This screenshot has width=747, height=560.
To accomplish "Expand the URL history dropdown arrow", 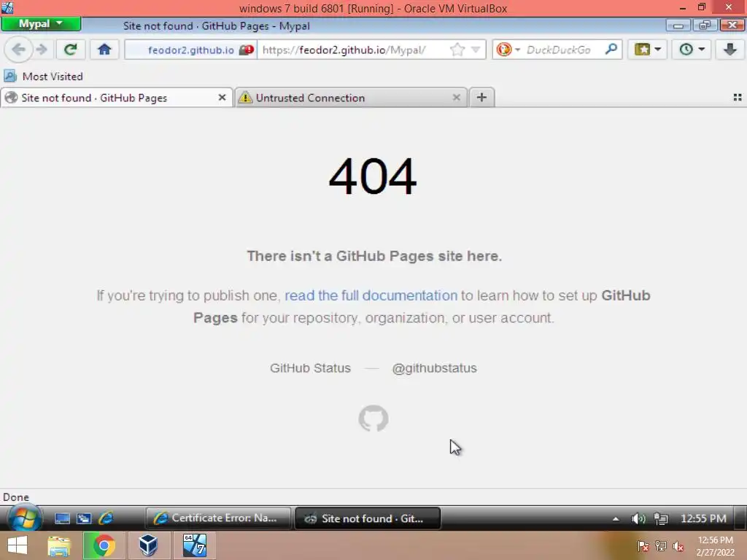I will 476,50.
